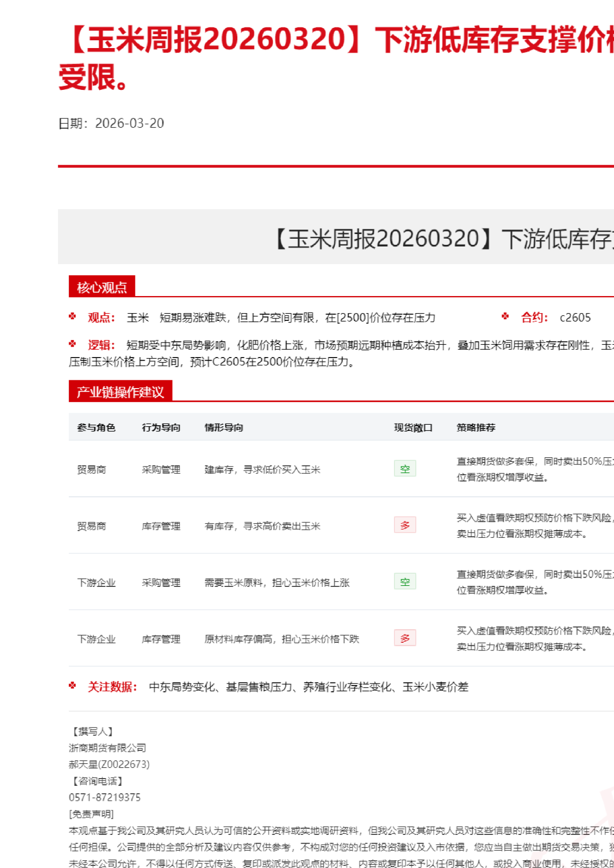Click the 合约 label
Screen dimensions: 614x868
click(534, 318)
